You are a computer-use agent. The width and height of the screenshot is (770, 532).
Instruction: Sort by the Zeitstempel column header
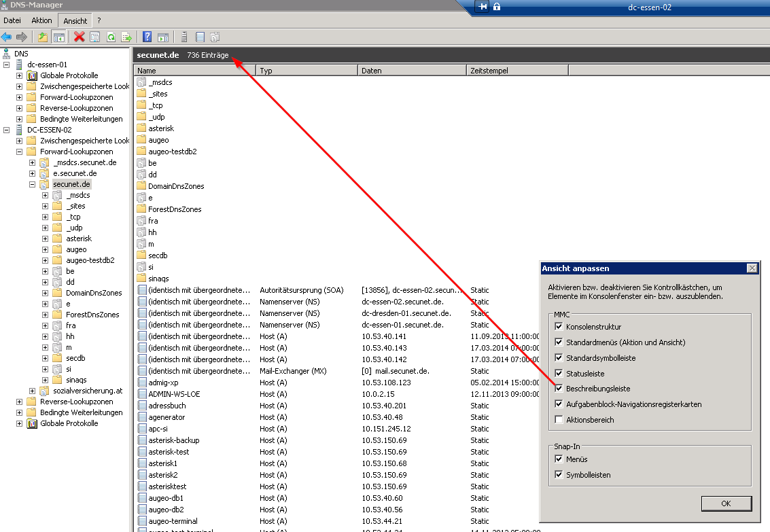[517, 71]
